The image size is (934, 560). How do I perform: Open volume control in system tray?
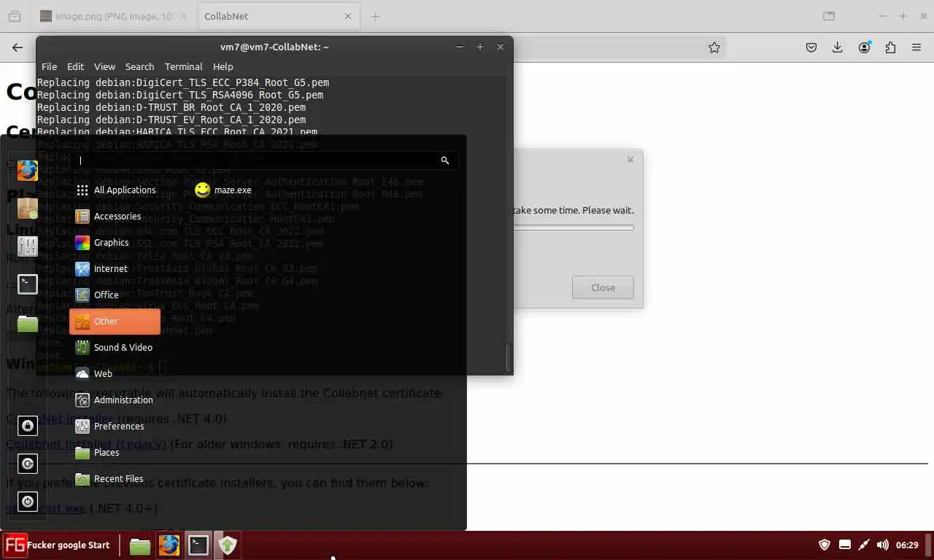pyautogui.click(x=883, y=545)
